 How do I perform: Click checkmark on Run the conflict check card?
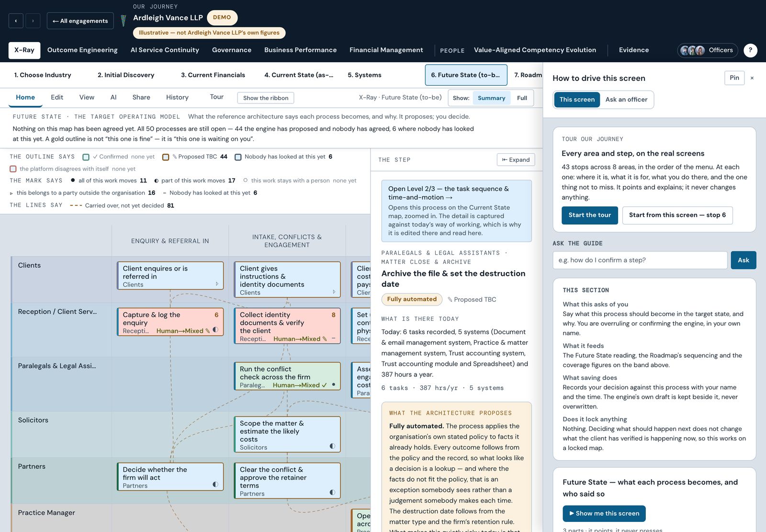pyautogui.click(x=324, y=385)
